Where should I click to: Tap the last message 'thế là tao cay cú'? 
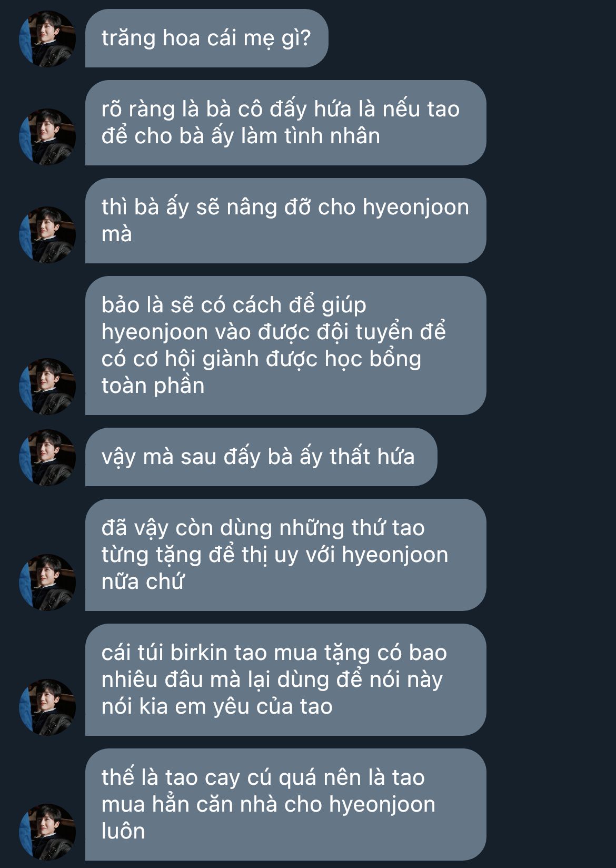(x=285, y=805)
